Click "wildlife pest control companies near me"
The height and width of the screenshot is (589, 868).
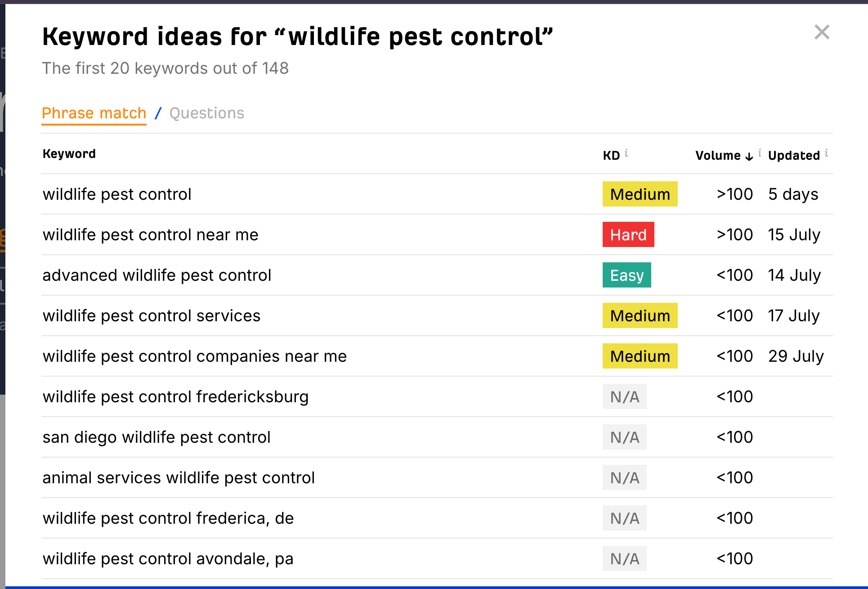click(x=194, y=356)
